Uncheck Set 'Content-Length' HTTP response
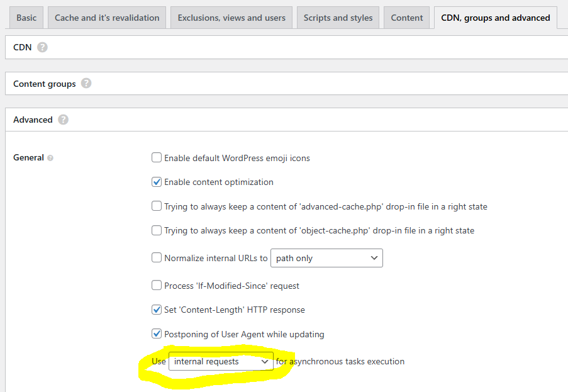568x392 pixels. 157,310
